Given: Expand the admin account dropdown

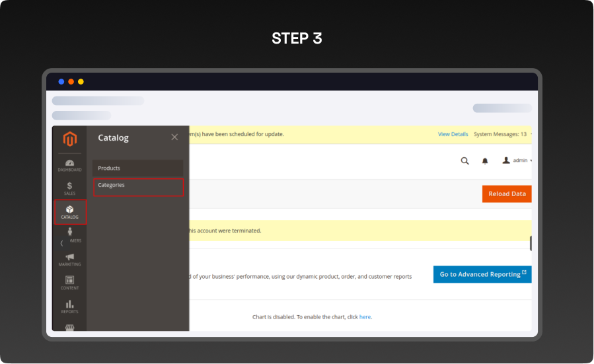Looking at the screenshot, I should (x=517, y=161).
